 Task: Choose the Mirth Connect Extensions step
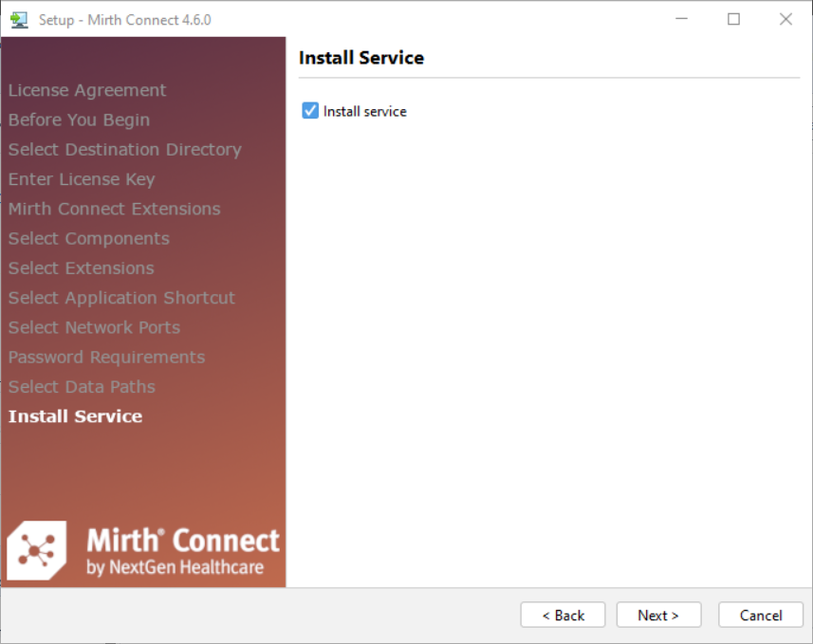[x=114, y=209]
